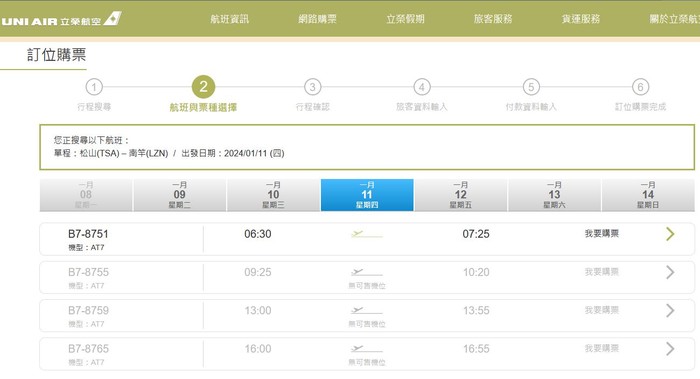Click flight number B7-8765
The width and height of the screenshot is (700, 379).
[x=88, y=349]
